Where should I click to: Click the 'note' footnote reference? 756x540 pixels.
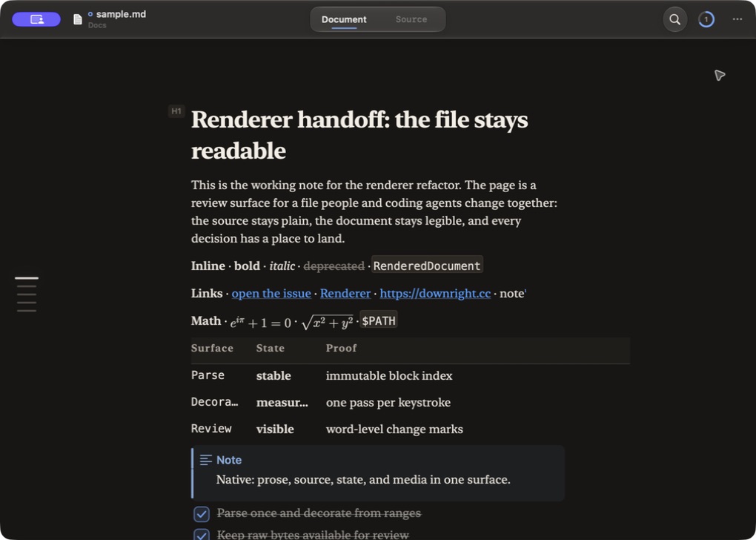tap(512, 294)
